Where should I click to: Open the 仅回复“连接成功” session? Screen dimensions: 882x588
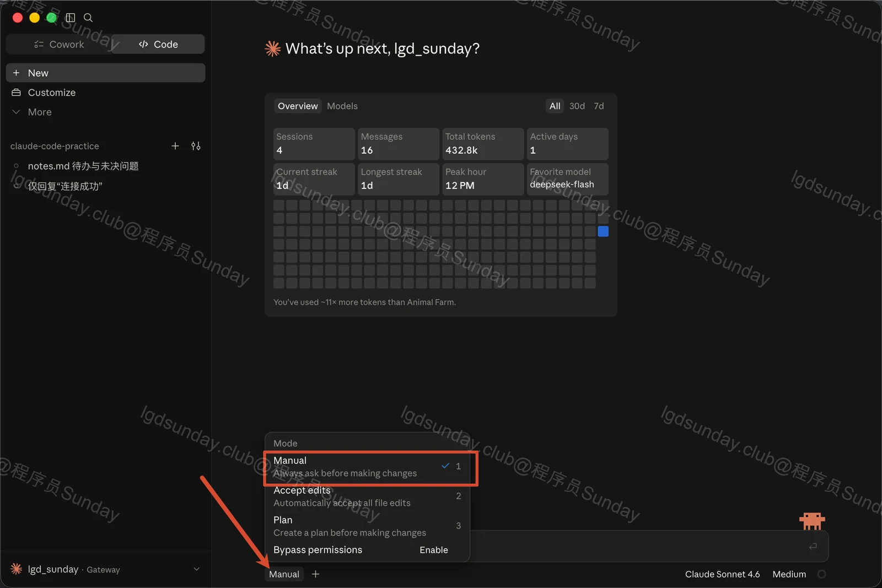[x=105, y=186]
